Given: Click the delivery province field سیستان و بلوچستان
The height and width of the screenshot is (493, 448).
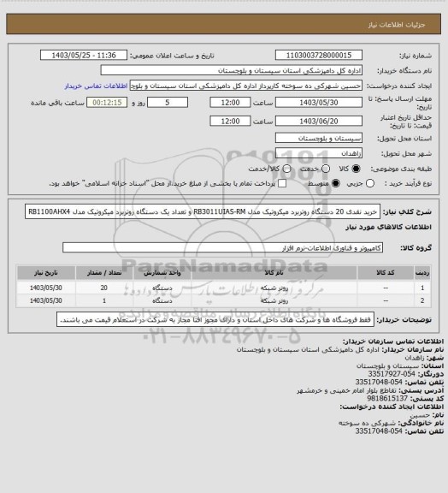Looking at the screenshot, I should 319,138.
